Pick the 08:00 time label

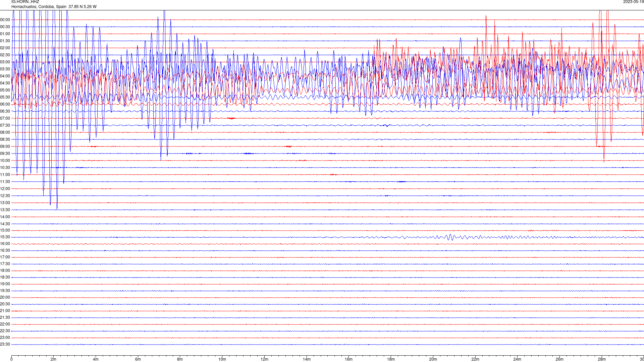[x=5, y=132]
